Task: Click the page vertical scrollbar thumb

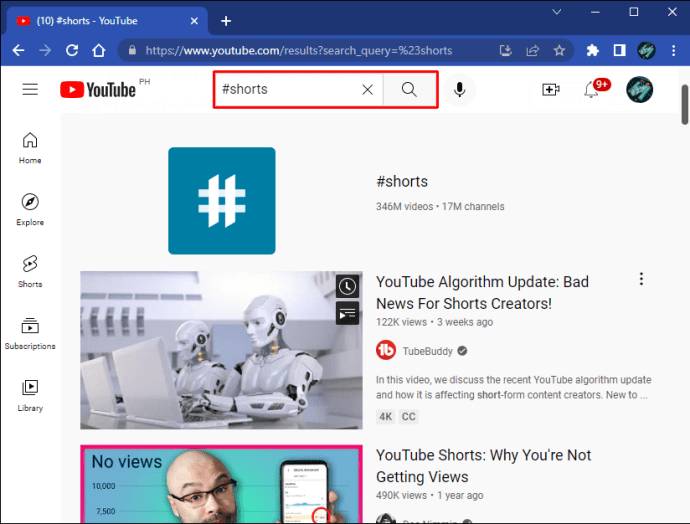Action: tap(685, 105)
